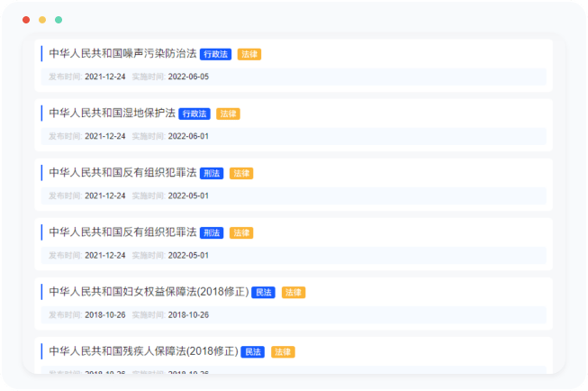Select 民法 tag beside 残疾人保障法
This screenshot has width=588, height=391.
[252, 351]
